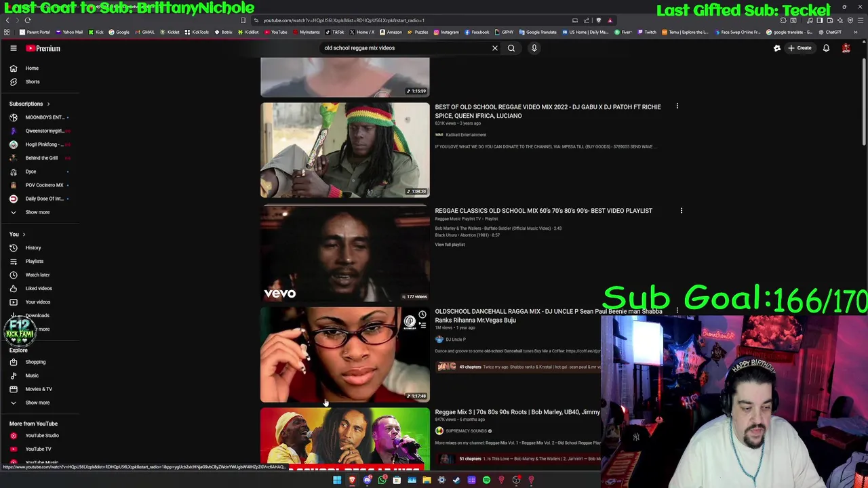The height and width of the screenshot is (488, 868).
Task: Expand the Subscriptions section arrow
Action: 48,104
